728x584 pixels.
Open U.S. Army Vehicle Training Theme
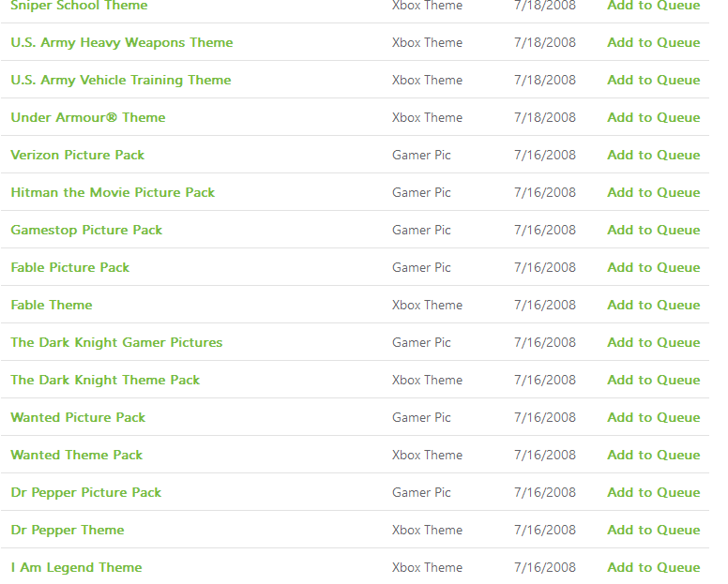click(121, 81)
